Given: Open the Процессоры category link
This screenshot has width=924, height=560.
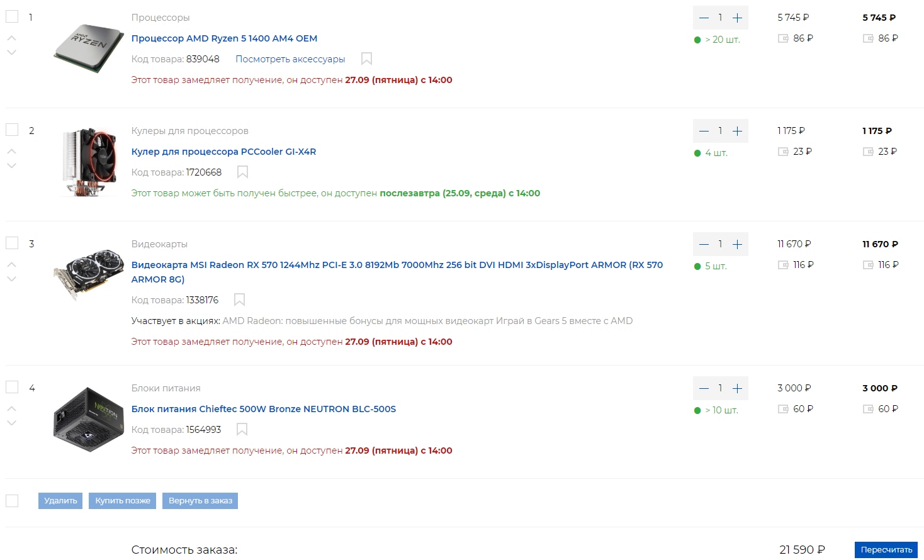Looking at the screenshot, I should coord(161,18).
